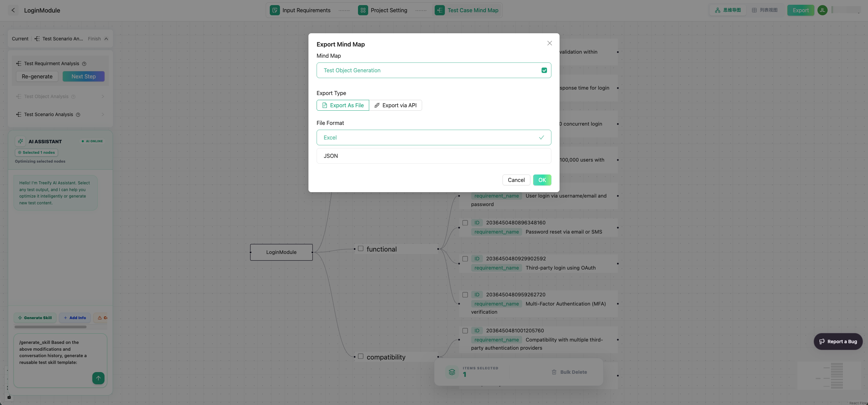This screenshot has width=868, height=405.
Task: Expand the Test Object Analysis row arrow
Action: click(103, 96)
